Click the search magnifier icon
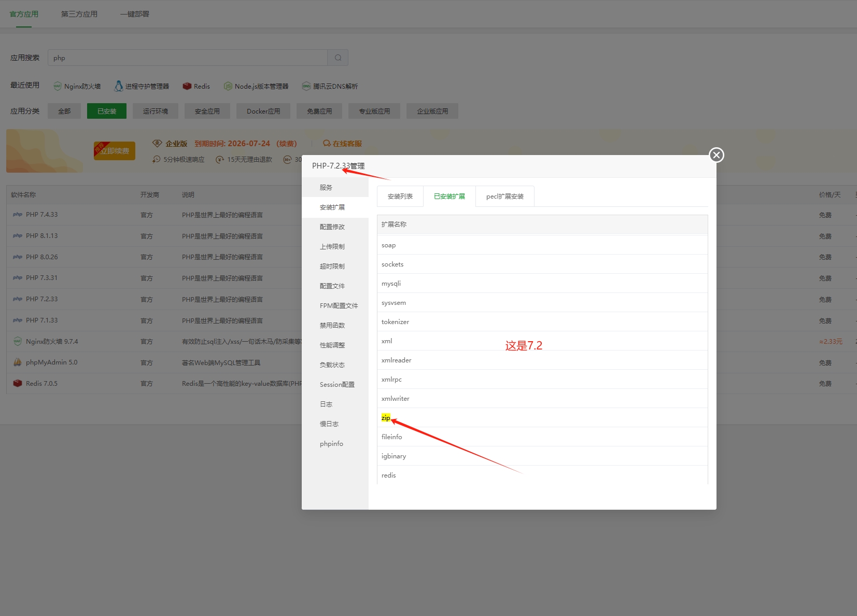This screenshot has height=616, width=857. point(338,58)
